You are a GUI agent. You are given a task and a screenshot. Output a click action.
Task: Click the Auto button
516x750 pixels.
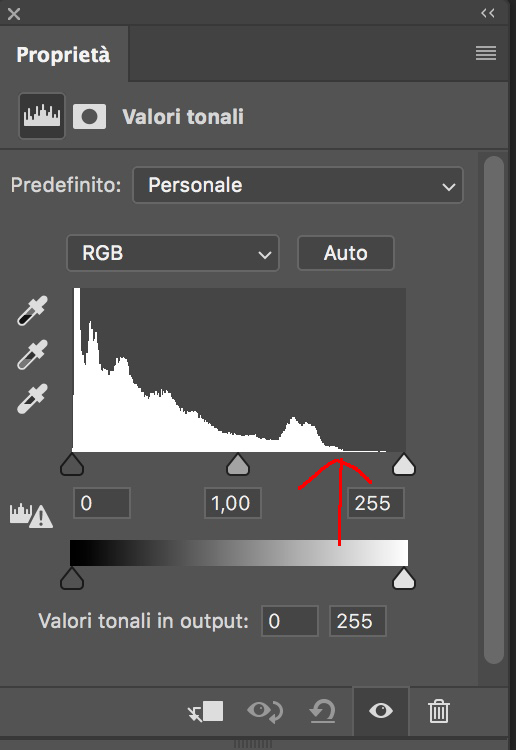(x=346, y=253)
